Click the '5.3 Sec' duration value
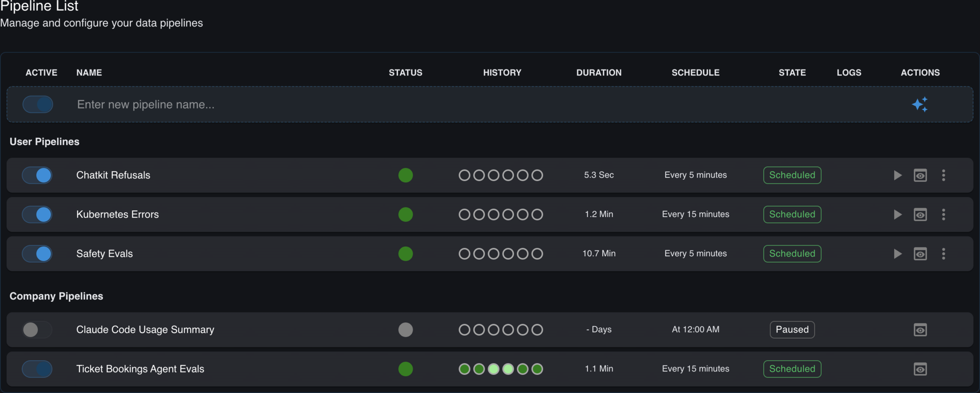This screenshot has height=393, width=980. tap(599, 175)
